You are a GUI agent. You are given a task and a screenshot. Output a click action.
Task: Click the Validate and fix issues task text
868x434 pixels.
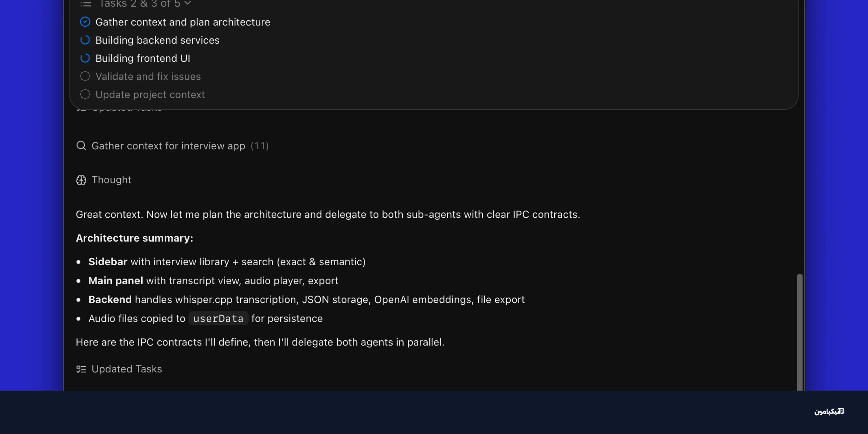[x=148, y=77]
